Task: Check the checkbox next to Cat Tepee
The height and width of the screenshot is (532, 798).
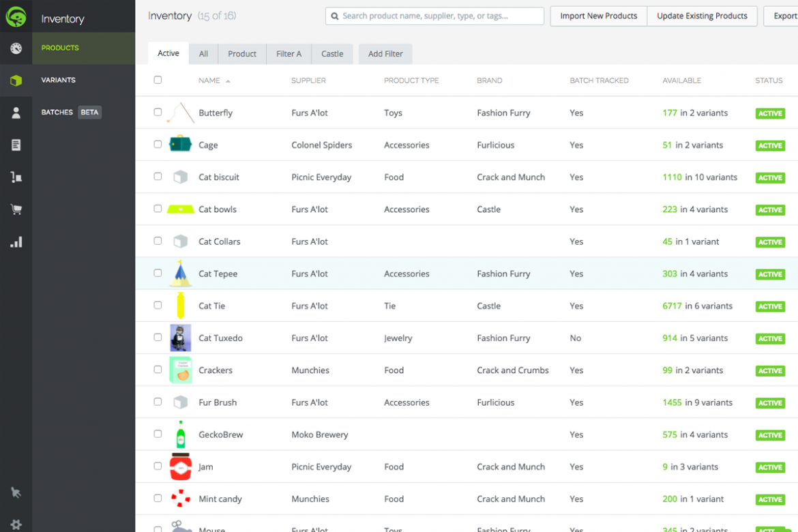Action: click(158, 274)
